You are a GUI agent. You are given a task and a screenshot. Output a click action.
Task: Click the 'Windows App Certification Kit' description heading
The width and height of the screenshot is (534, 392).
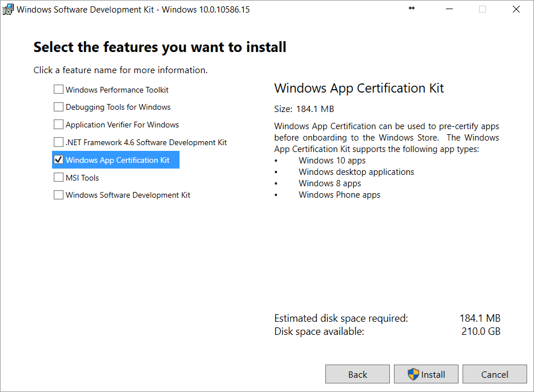pyautogui.click(x=359, y=88)
